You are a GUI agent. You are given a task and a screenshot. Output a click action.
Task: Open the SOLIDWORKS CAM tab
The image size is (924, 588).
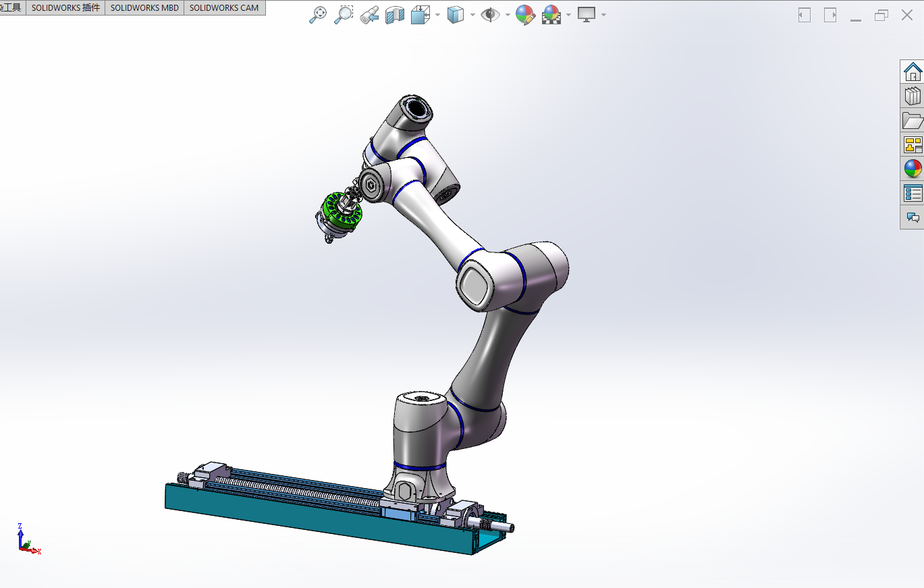click(x=224, y=8)
